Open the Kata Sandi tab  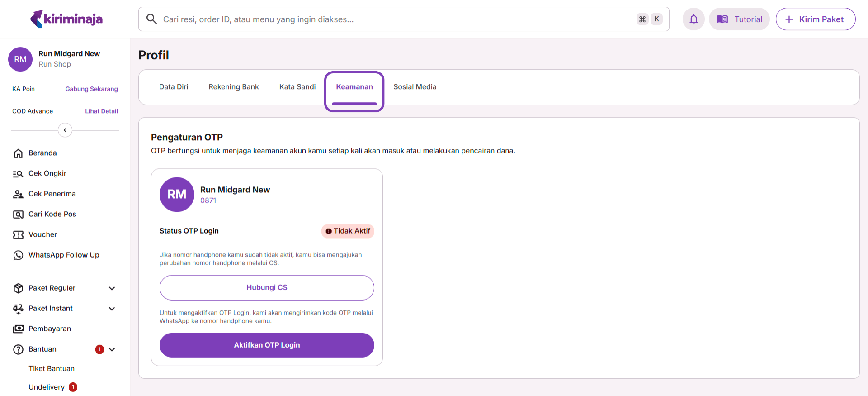297,87
